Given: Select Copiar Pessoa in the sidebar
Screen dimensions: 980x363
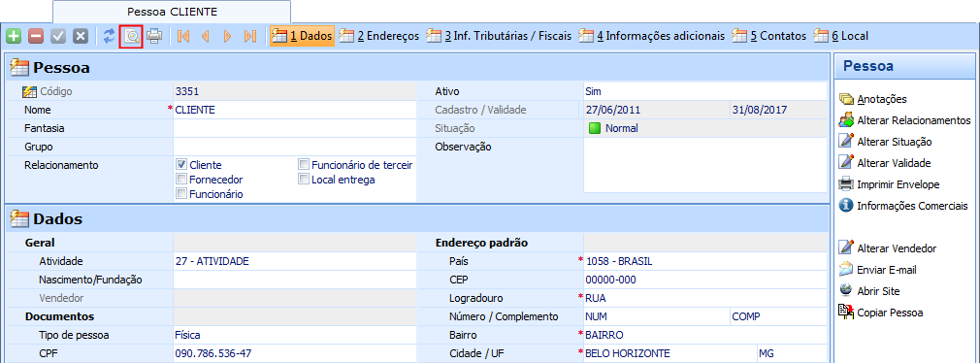Looking at the screenshot, I should (890, 313).
